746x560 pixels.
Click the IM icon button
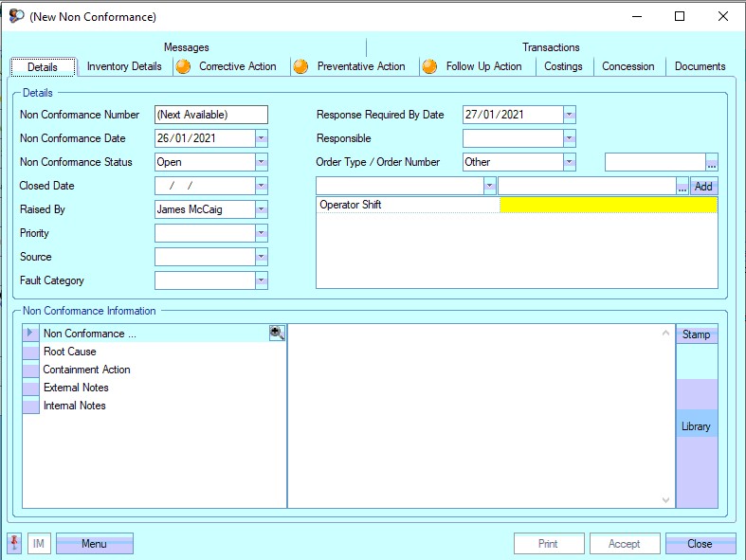click(x=39, y=544)
